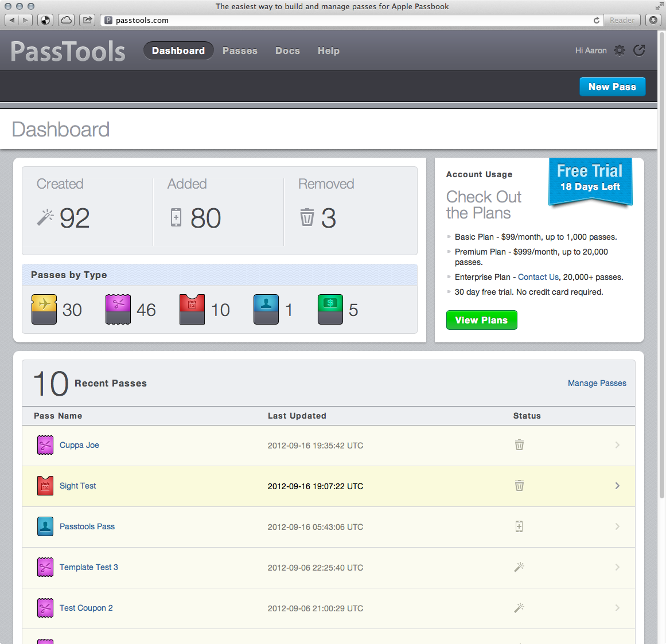
Task: Expand the Template Test 3 row chevron
Action: (x=617, y=567)
